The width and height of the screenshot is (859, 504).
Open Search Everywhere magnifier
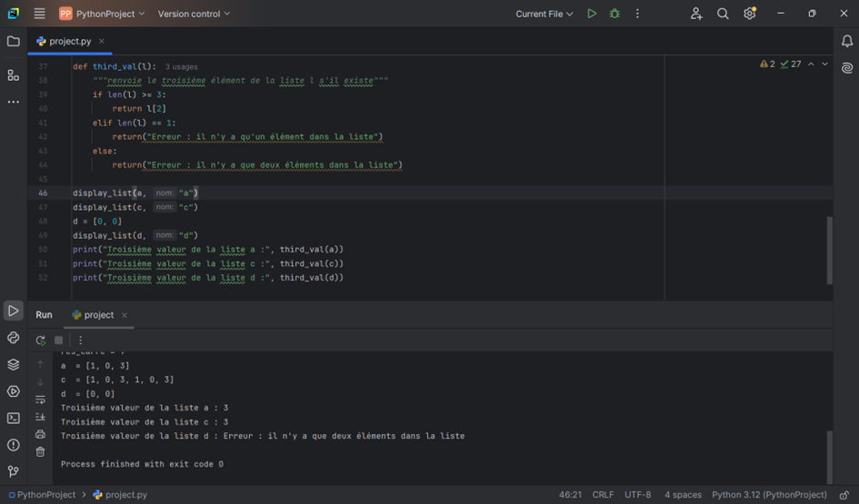click(723, 14)
